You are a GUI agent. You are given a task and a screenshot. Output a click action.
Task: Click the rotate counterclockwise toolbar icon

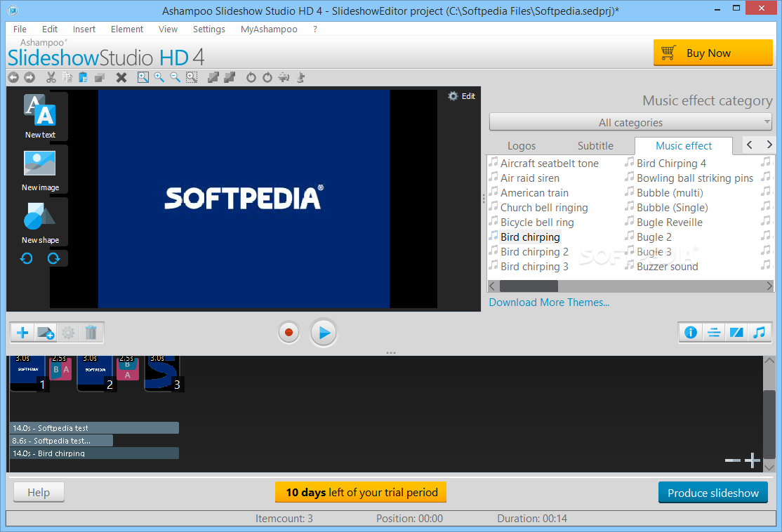pyautogui.click(x=251, y=77)
